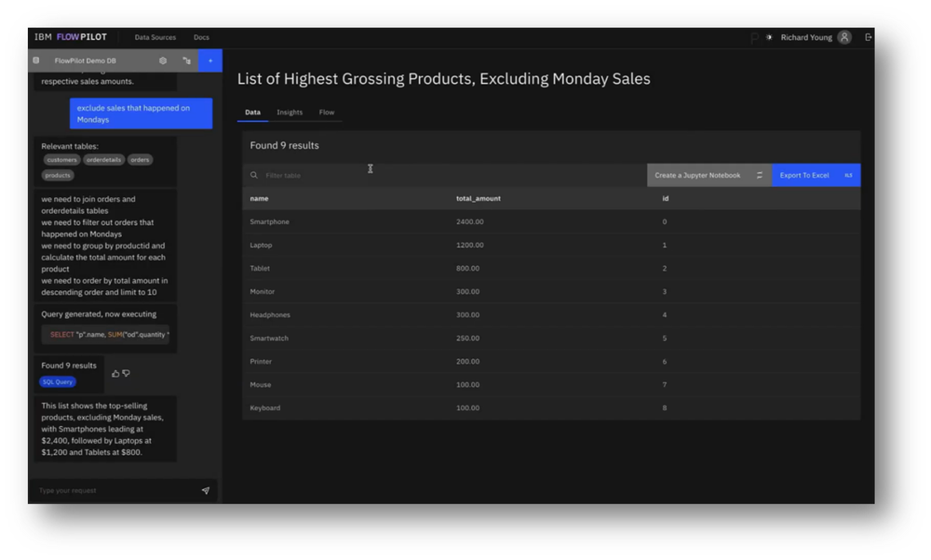
Task: Click the 'exclude sales that happened on Mondays' message
Action: coord(141,113)
